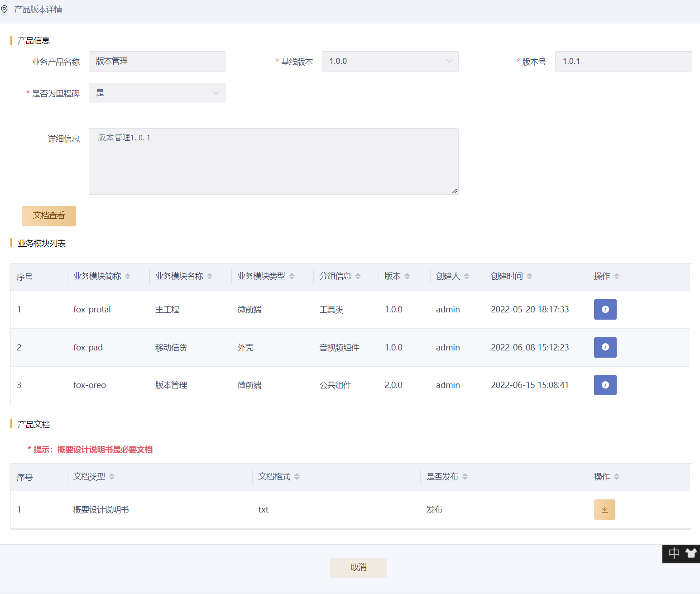700x594 pixels.
Task: Click the 版本号 input field
Action: point(623,62)
